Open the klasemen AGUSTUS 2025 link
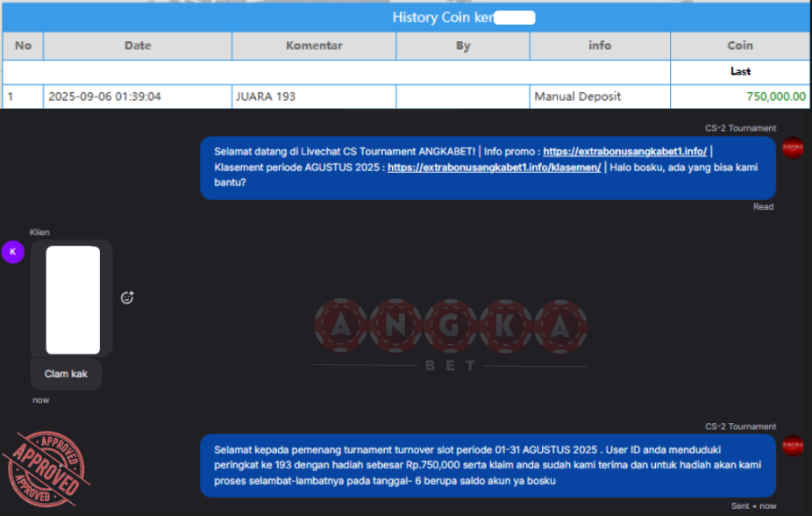 494,168
